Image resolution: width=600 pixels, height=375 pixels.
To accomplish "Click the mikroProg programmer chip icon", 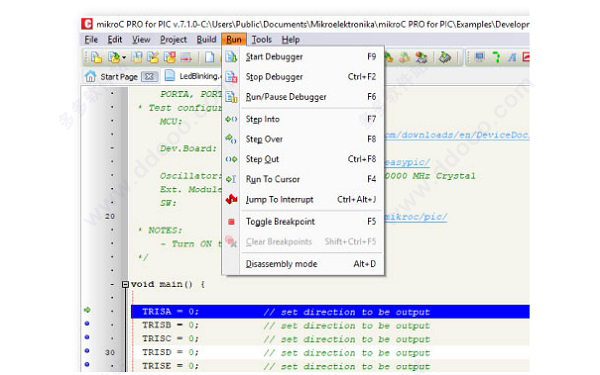I will pyautogui.click(x=445, y=57).
